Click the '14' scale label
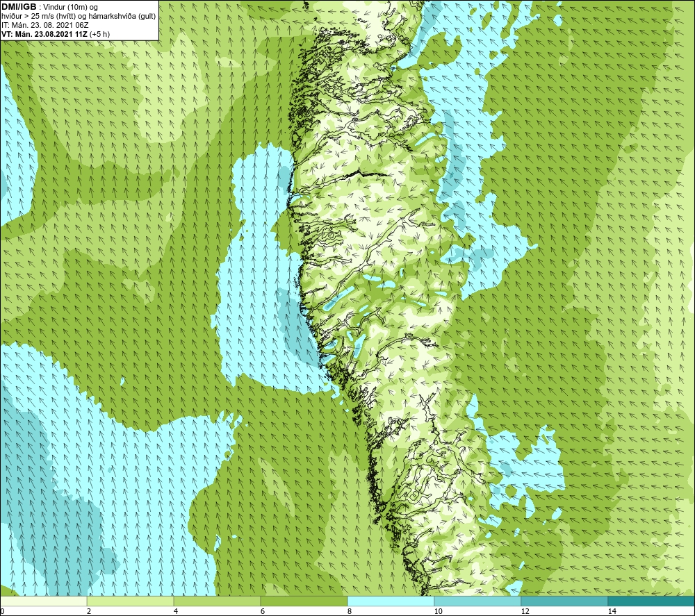695x616 pixels. [x=612, y=612]
